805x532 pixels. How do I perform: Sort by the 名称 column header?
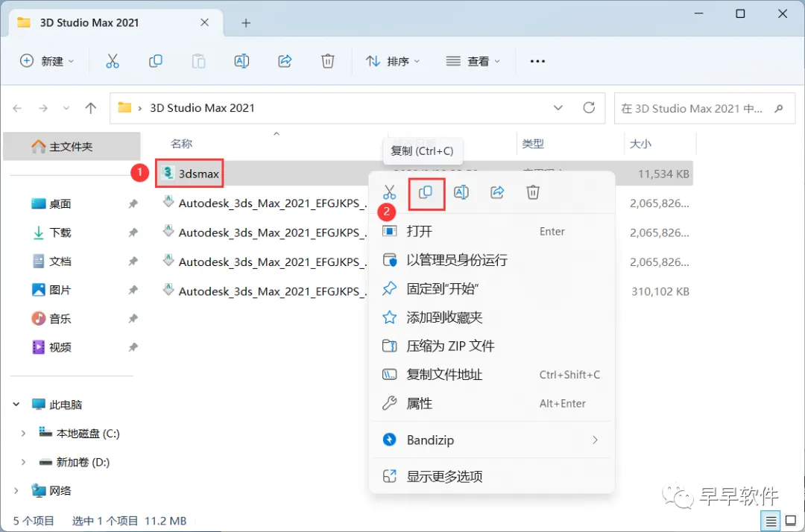(x=182, y=144)
